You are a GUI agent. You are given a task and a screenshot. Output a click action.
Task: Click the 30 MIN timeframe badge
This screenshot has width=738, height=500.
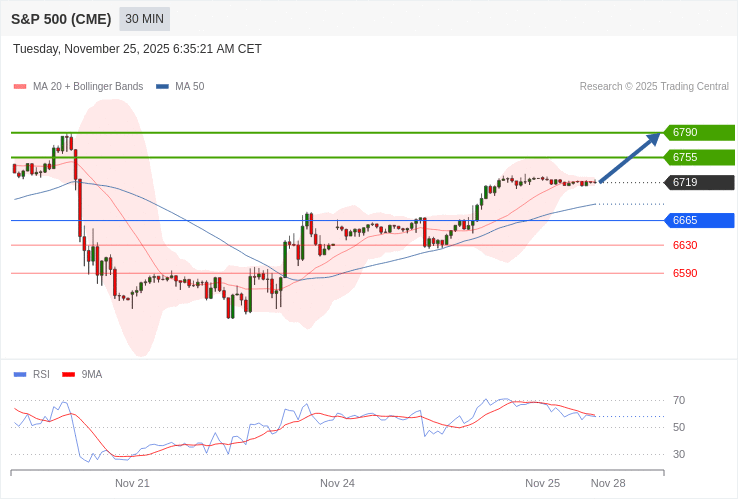tap(144, 19)
